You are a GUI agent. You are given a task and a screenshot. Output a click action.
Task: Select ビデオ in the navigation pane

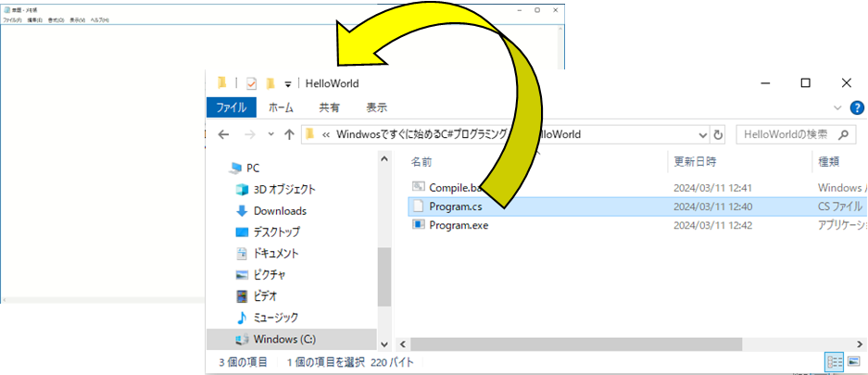(265, 296)
